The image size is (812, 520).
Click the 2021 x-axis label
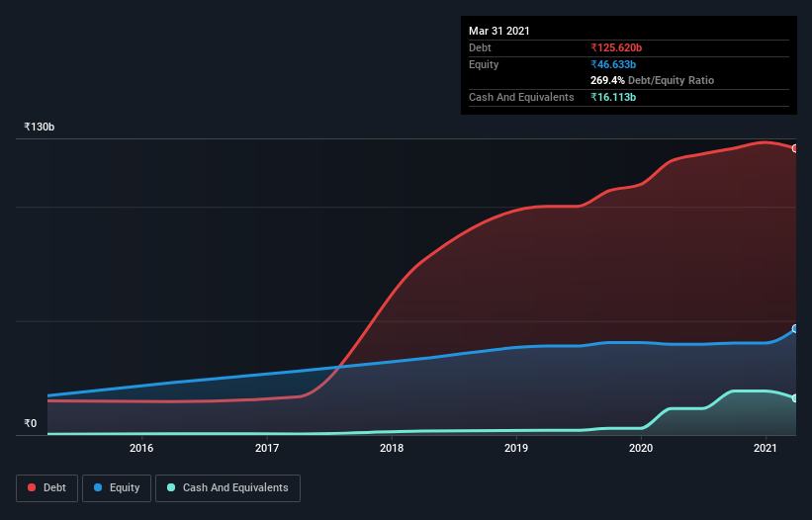766,448
